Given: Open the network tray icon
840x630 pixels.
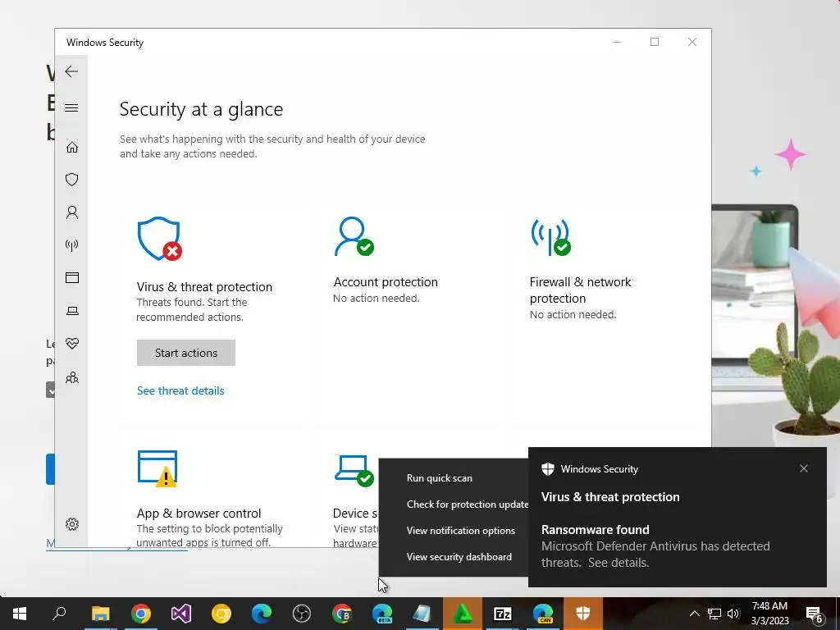Looking at the screenshot, I should (714, 614).
